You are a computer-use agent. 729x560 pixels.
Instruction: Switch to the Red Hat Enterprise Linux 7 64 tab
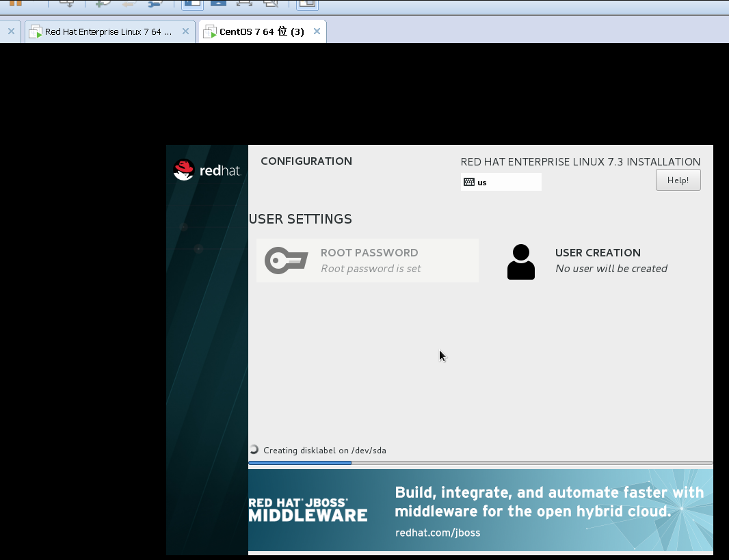coord(109,31)
